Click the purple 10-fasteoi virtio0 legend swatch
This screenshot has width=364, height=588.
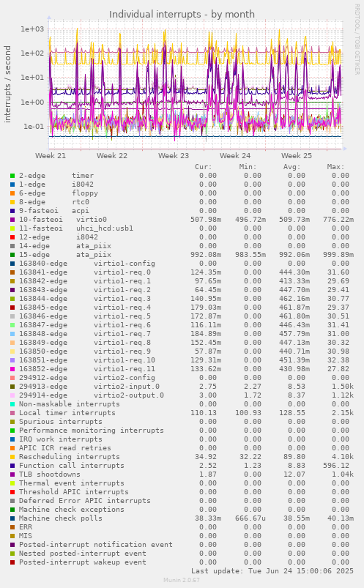point(12,220)
